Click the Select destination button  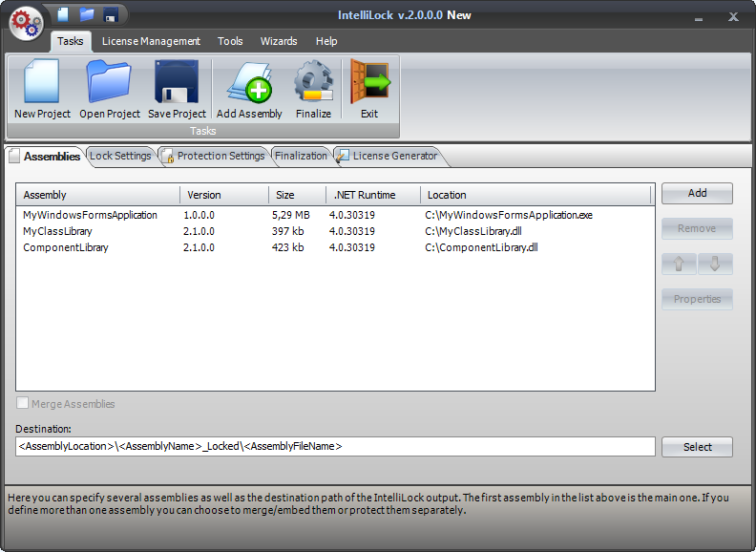click(697, 447)
